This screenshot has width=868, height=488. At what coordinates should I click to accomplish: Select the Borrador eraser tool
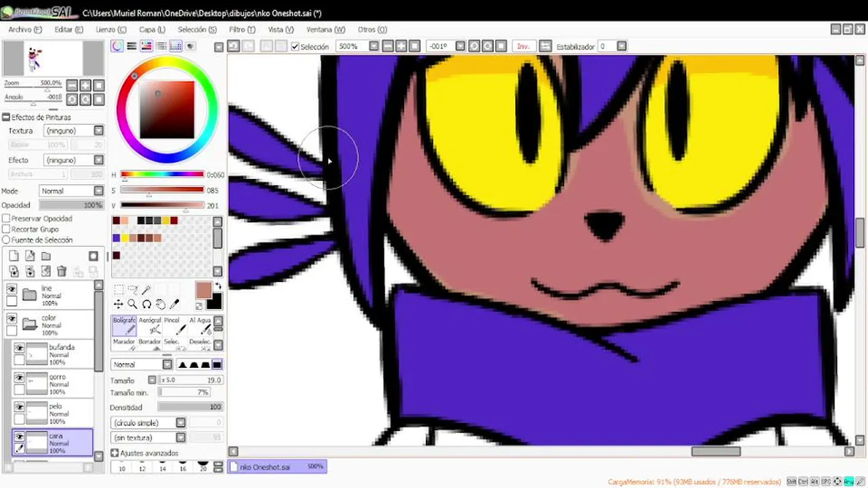(149, 343)
